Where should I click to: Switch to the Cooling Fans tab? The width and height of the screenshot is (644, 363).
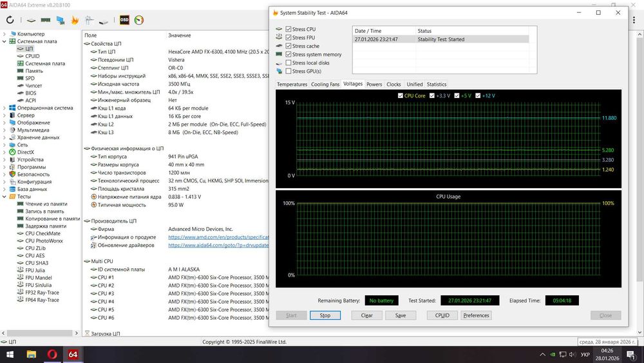point(325,84)
